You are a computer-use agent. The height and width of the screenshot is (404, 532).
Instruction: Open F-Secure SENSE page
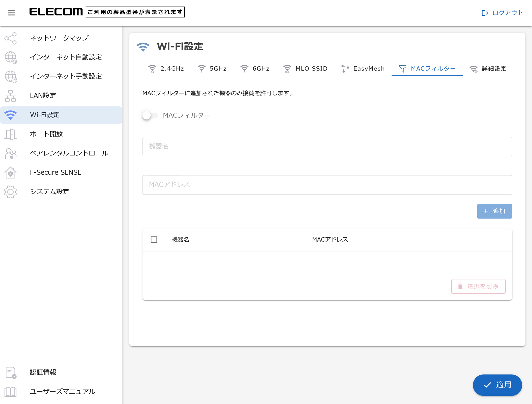[x=61, y=173]
